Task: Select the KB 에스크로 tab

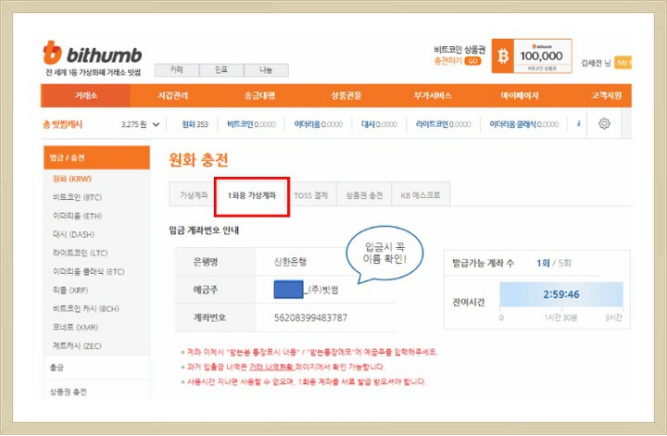Action: [x=420, y=195]
